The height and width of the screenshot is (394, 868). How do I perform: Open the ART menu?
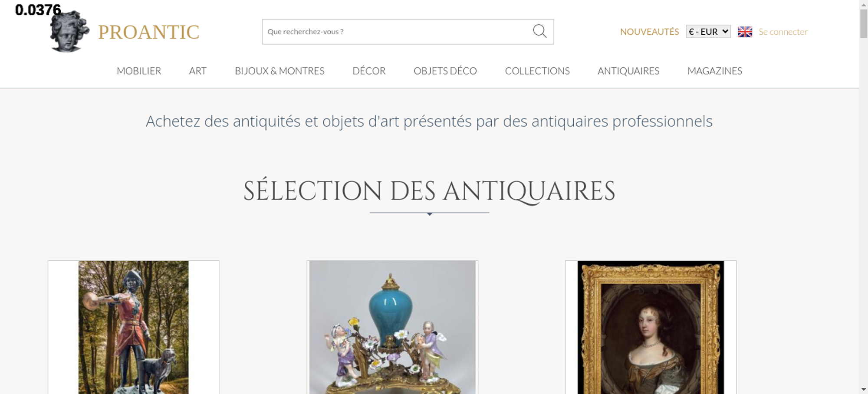coord(198,71)
